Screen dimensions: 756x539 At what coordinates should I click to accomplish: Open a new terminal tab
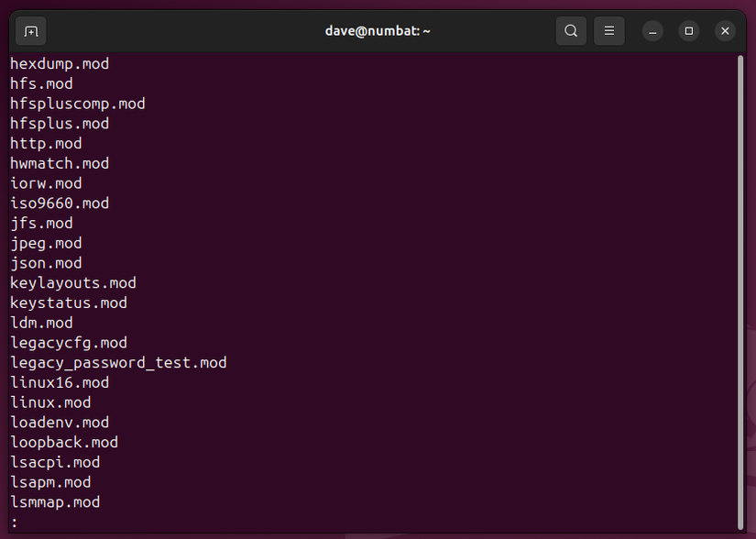30,30
